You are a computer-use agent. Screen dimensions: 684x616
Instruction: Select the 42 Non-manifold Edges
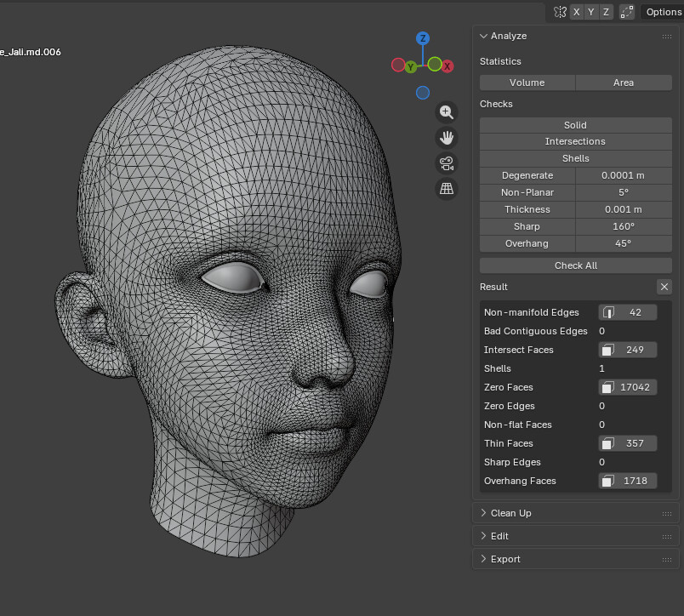click(627, 312)
